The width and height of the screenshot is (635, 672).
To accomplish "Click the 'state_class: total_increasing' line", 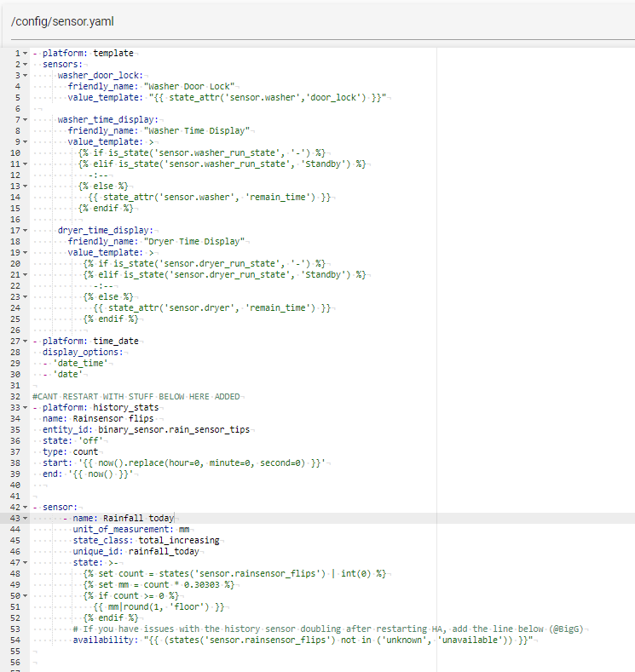I will (146, 540).
